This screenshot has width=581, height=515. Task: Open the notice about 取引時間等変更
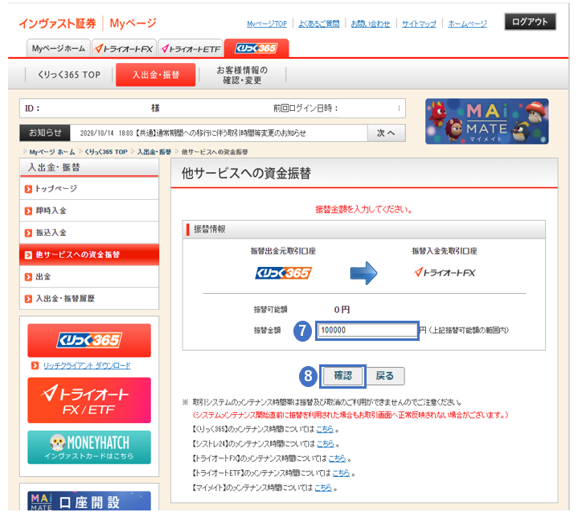tap(193, 133)
